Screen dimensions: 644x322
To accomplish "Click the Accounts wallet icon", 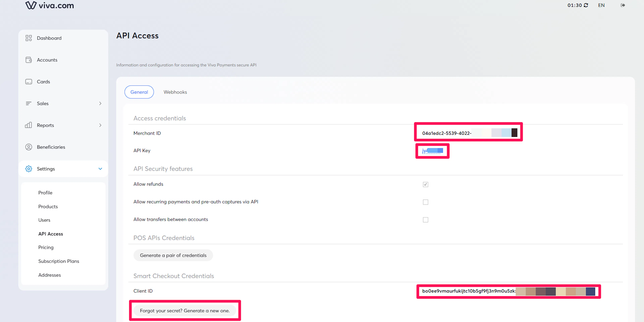I will pos(29,60).
